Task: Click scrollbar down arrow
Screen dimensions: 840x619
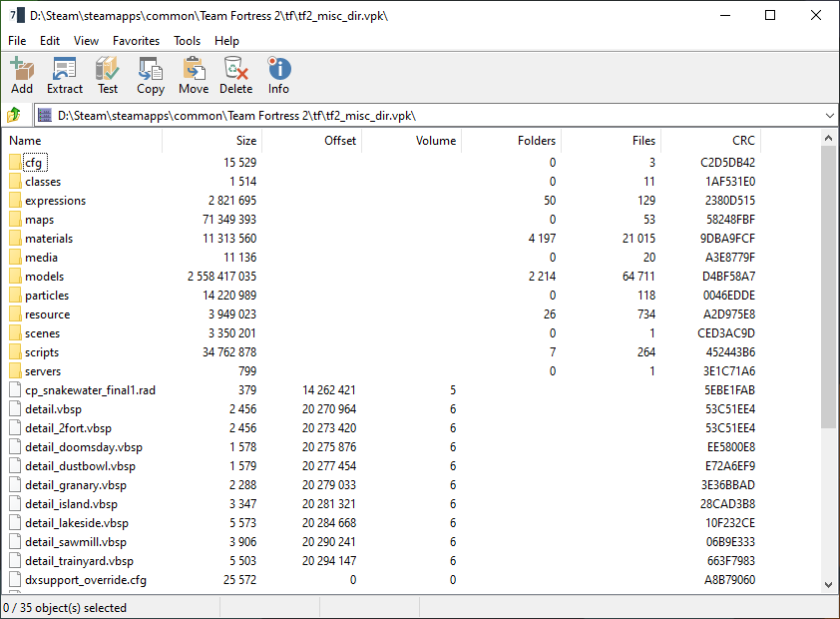Action: pyautogui.click(x=828, y=585)
